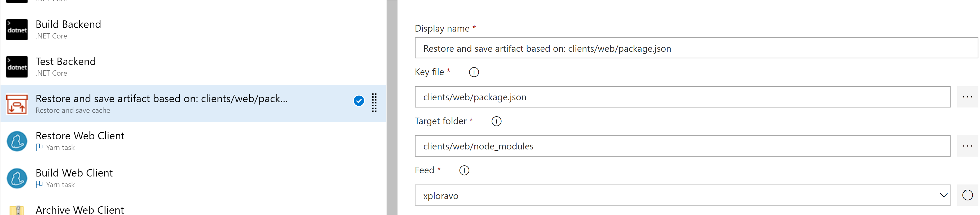
Task: Click the flag icon under Restore Web Client
Action: [x=39, y=147]
